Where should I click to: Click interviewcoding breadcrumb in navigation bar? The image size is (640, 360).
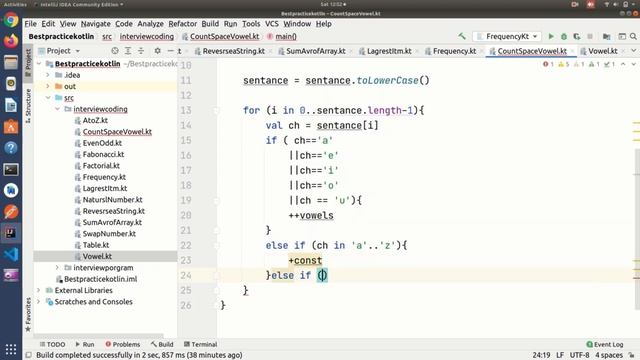147,36
